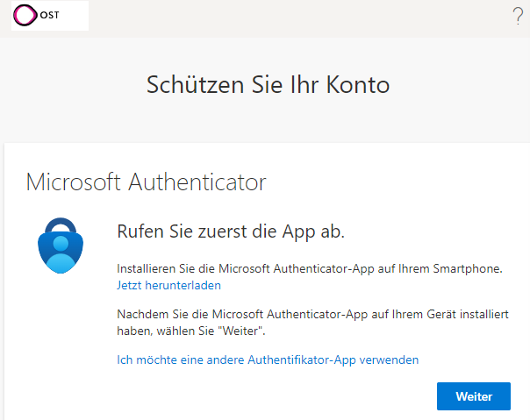Image resolution: width=530 pixels, height=420 pixels.
Task: Click the "Installieren Sie die Microsoft Authenticator-App" sentence
Action: (310, 268)
